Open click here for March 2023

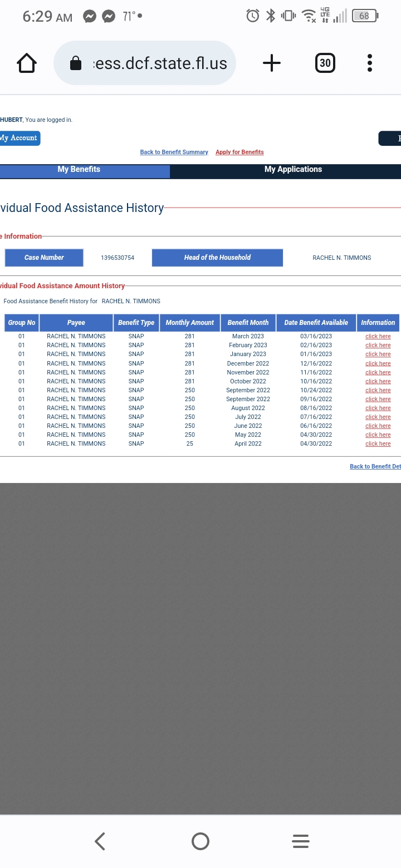(378, 336)
